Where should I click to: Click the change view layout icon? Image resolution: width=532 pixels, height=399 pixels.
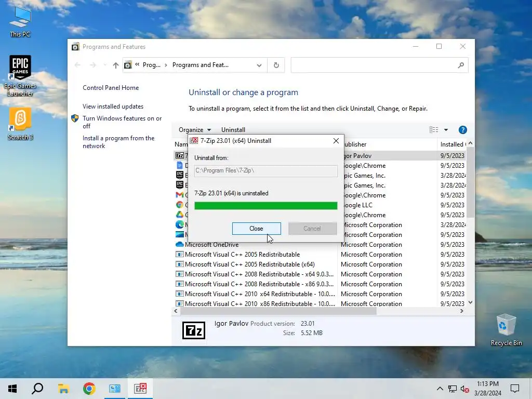[434, 129]
